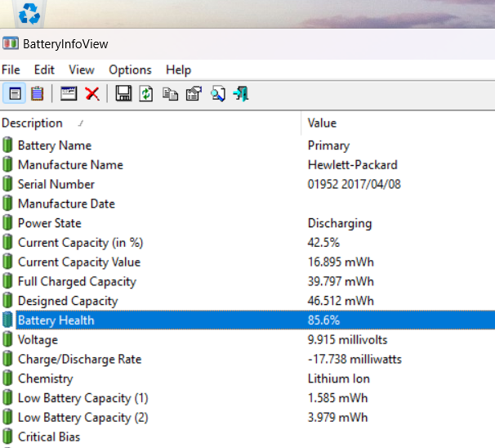Image resolution: width=495 pixels, height=448 pixels.
Task: Sort by the Description column header
Action: coord(150,123)
